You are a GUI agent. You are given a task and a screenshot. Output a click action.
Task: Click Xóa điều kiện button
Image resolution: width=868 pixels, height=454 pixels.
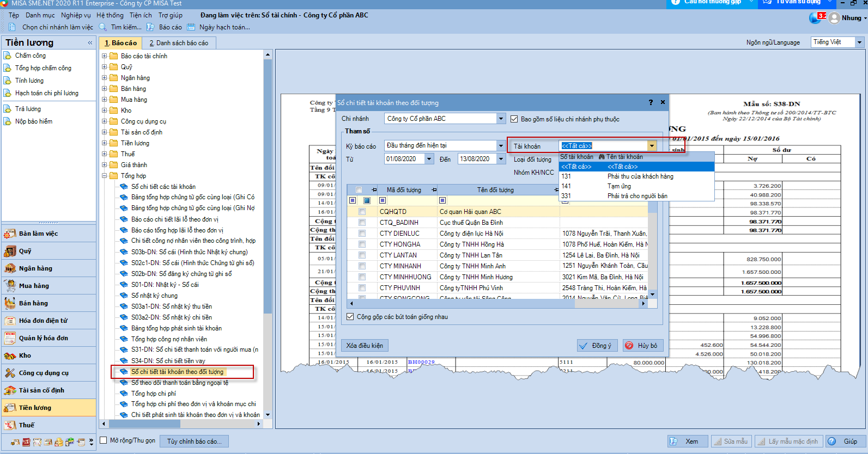365,346
